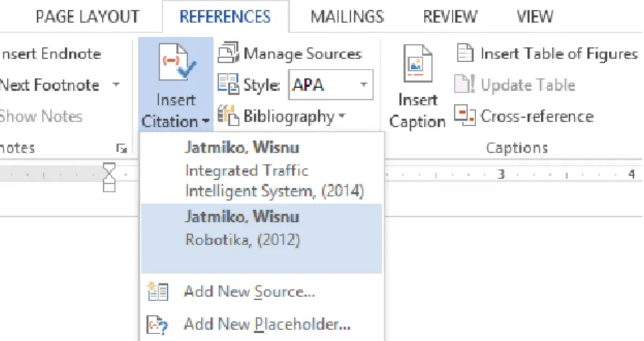Click Manage Sources label
Screen dimensions: 644x341
point(303,54)
